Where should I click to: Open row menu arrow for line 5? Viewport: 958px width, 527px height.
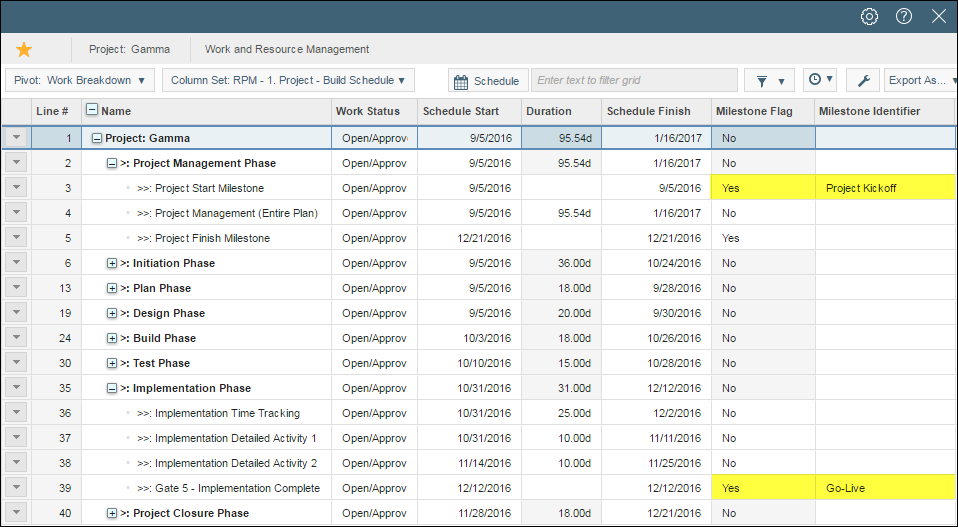(x=16, y=238)
